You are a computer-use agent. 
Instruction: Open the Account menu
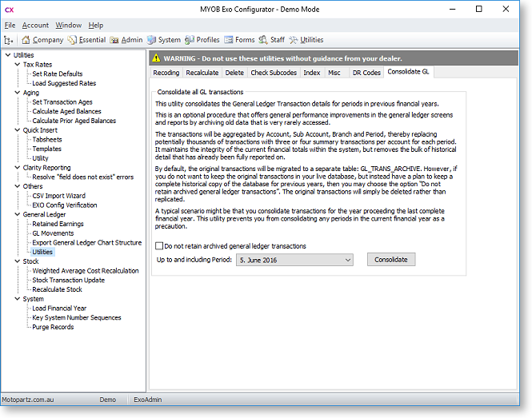point(35,25)
